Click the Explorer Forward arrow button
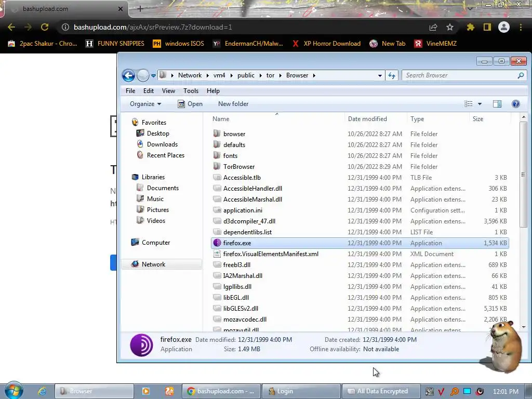This screenshot has width=532, height=399. pos(143,75)
